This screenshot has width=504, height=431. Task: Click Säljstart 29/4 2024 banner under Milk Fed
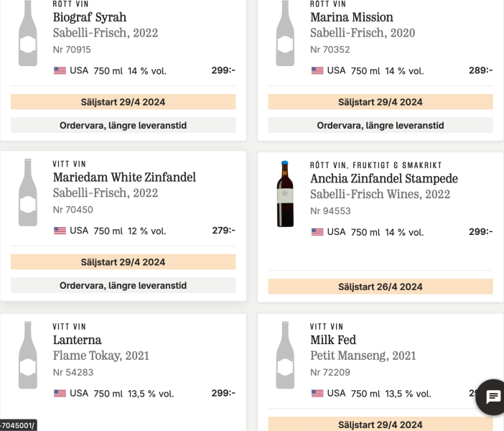(x=381, y=424)
